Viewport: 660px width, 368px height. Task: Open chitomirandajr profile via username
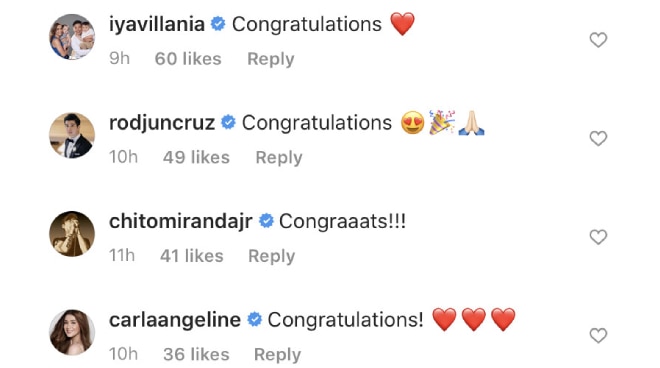click(x=181, y=222)
